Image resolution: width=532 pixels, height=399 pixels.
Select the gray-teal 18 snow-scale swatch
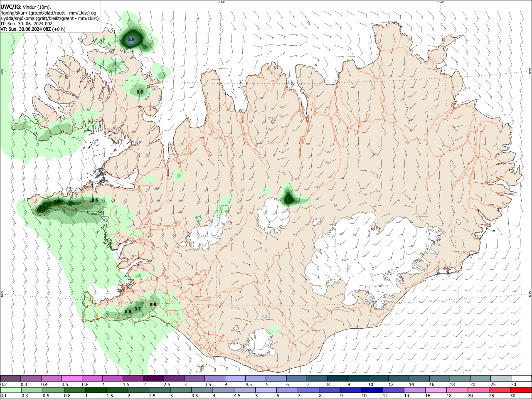point(460,378)
